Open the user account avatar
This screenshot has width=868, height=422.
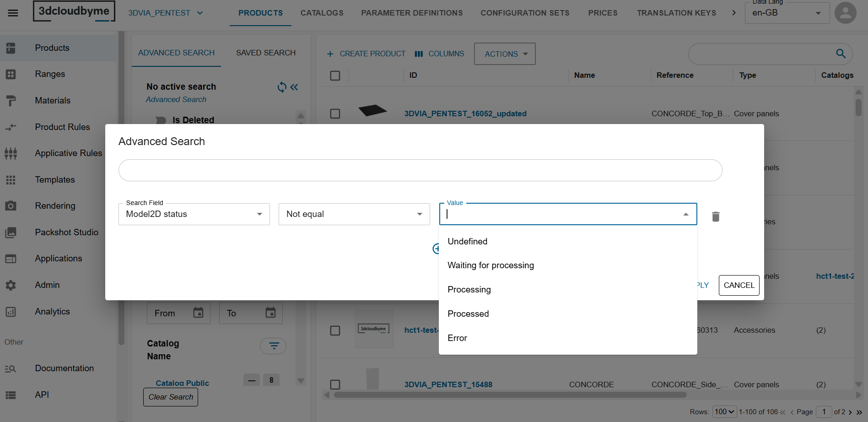(845, 13)
